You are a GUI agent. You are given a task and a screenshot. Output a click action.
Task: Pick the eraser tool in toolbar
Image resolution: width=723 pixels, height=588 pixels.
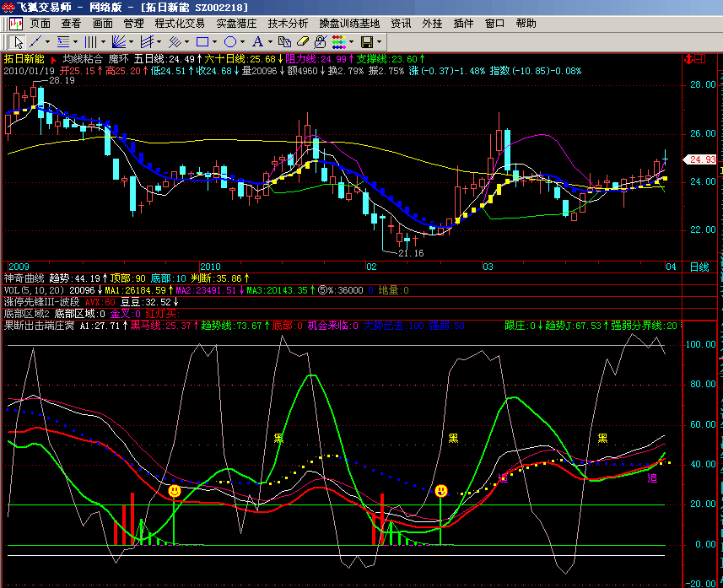point(303,42)
